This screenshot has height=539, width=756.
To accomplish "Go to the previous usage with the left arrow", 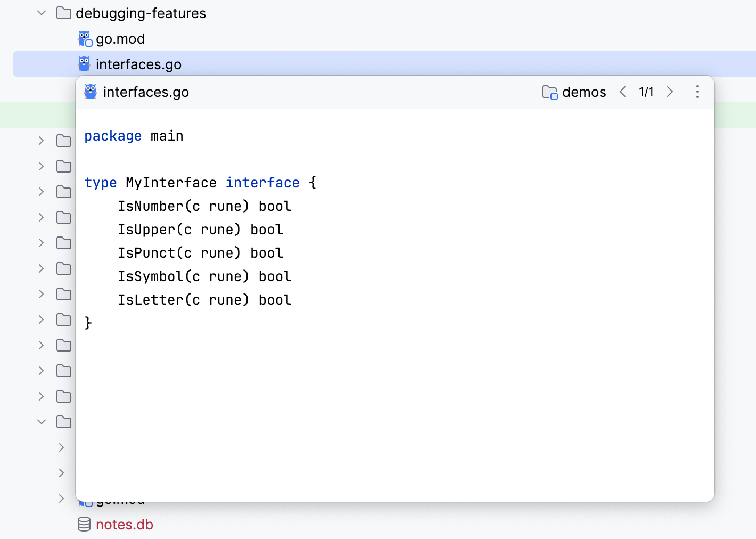I will [623, 92].
